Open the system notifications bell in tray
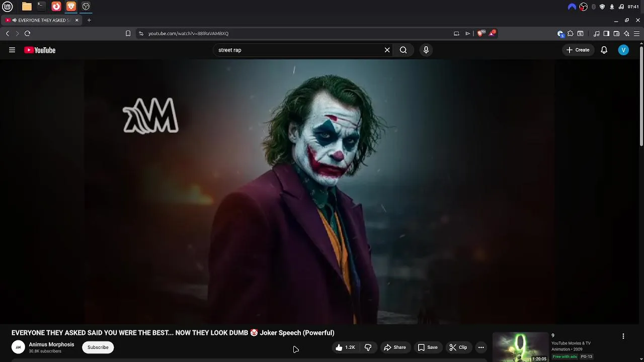 click(612, 7)
